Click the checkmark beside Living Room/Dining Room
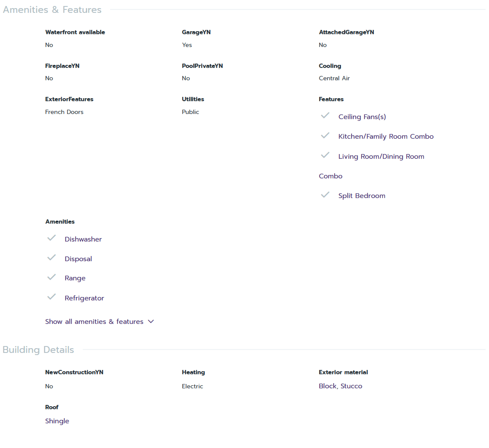This screenshot has width=489, height=448. (325, 155)
